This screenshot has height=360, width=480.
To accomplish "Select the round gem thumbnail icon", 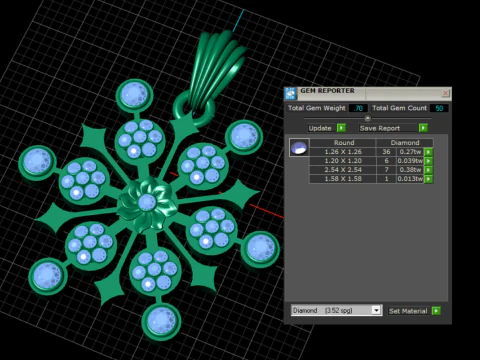I will tap(299, 147).
